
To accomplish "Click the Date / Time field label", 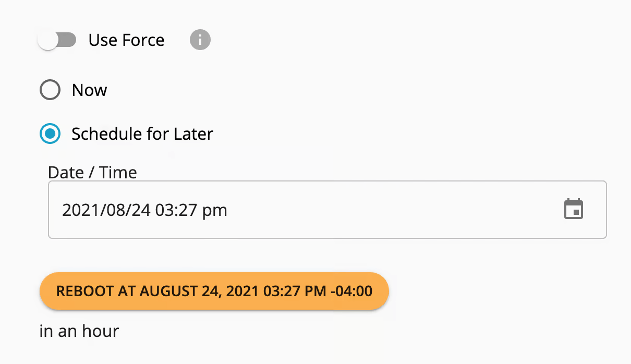I will (x=92, y=172).
